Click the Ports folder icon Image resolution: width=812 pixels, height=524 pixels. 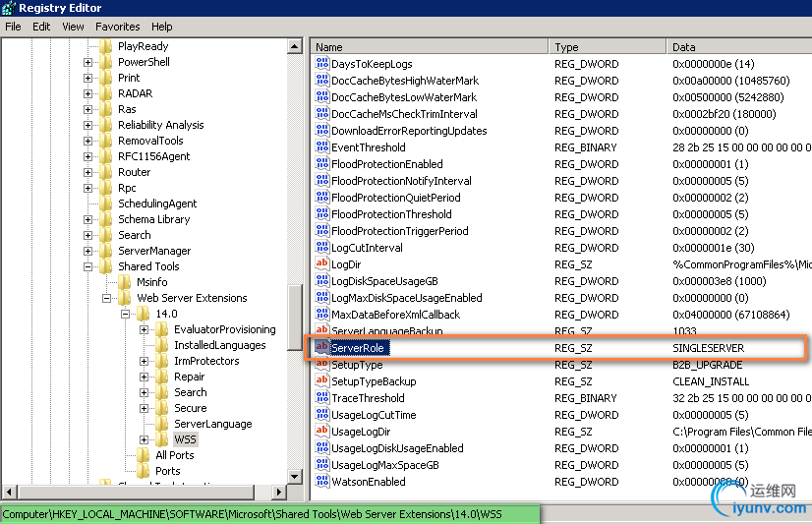143,471
